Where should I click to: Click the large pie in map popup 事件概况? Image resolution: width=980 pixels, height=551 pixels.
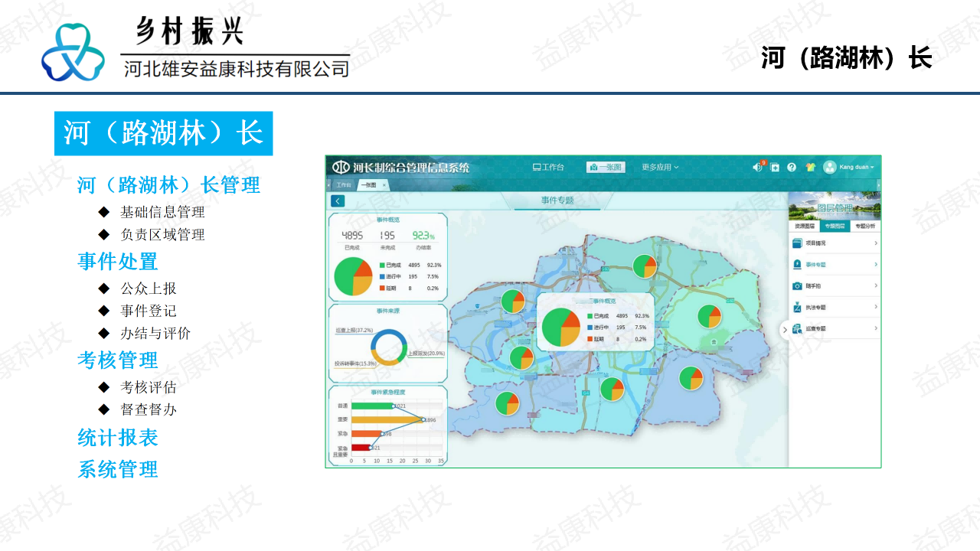click(561, 327)
